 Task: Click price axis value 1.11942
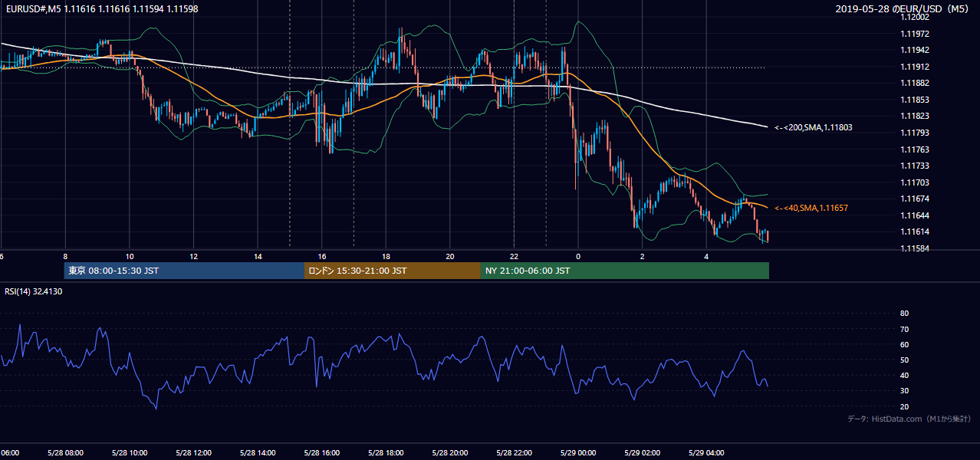pyautogui.click(x=915, y=50)
